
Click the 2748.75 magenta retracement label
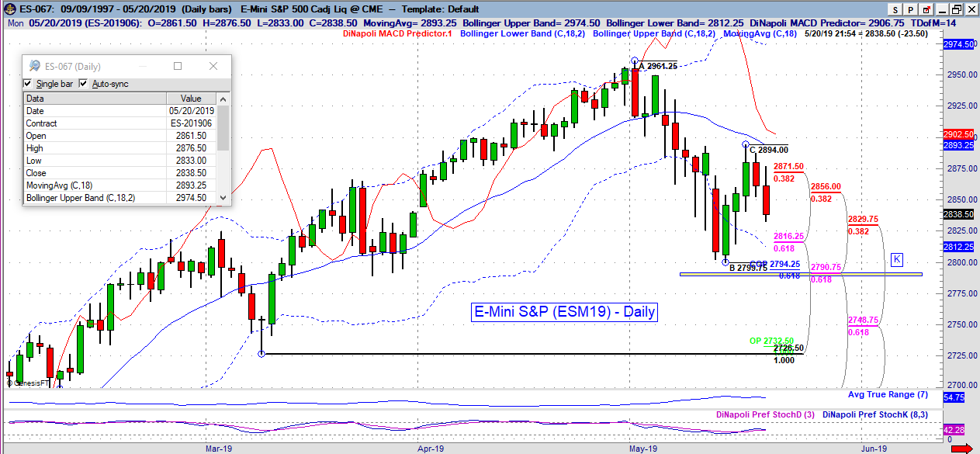click(x=863, y=321)
